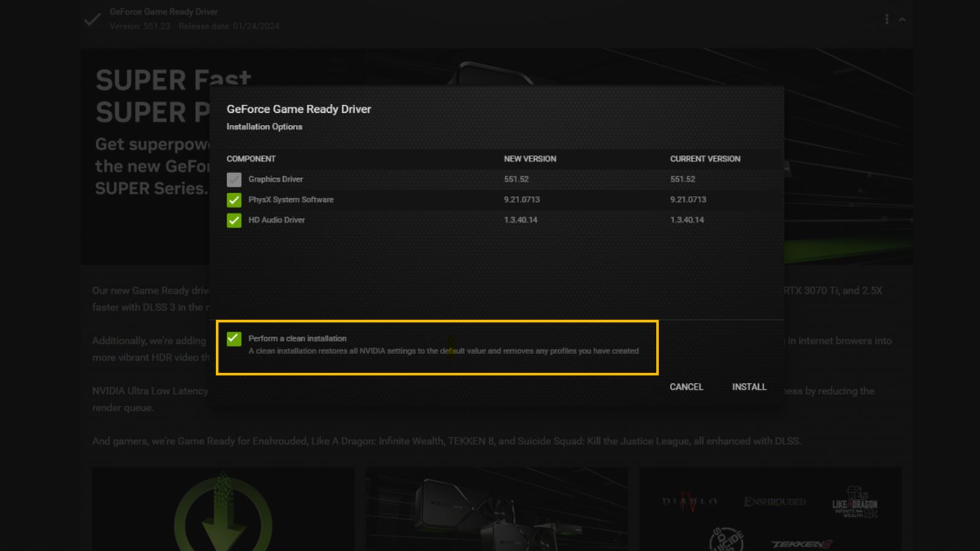Click the Like A Dragon Infinite Wealth logo

(x=855, y=502)
